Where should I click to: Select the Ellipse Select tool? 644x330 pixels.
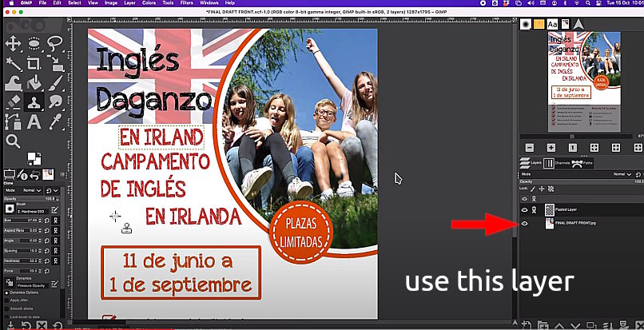34,44
